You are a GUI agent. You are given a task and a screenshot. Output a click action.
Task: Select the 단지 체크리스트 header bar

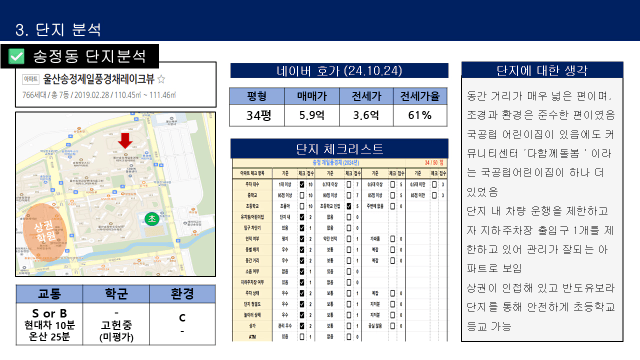coord(339,149)
